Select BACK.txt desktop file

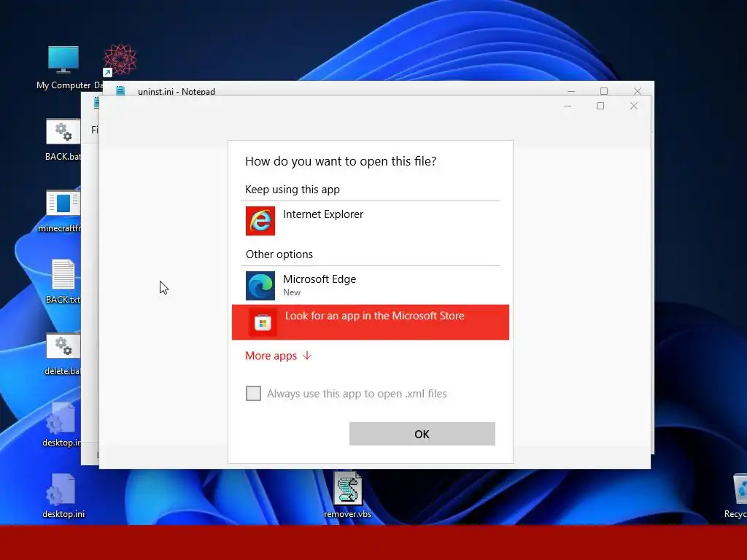pos(63,274)
